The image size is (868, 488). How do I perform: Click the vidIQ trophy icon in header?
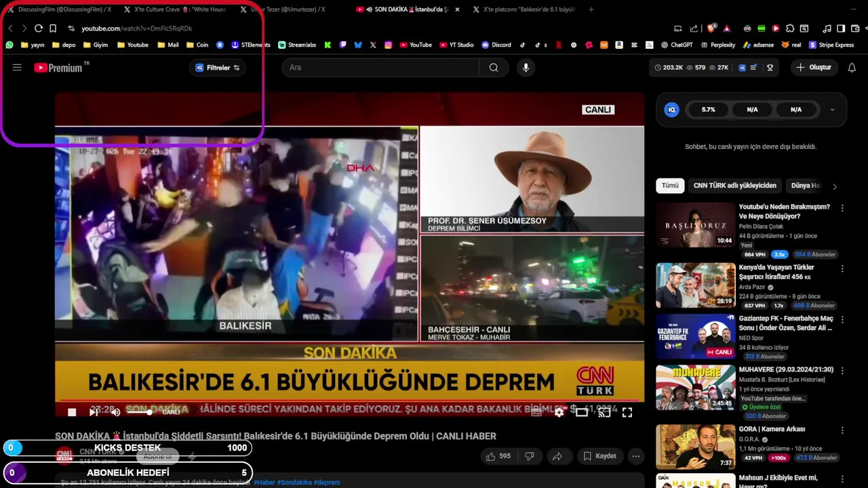pos(770,67)
